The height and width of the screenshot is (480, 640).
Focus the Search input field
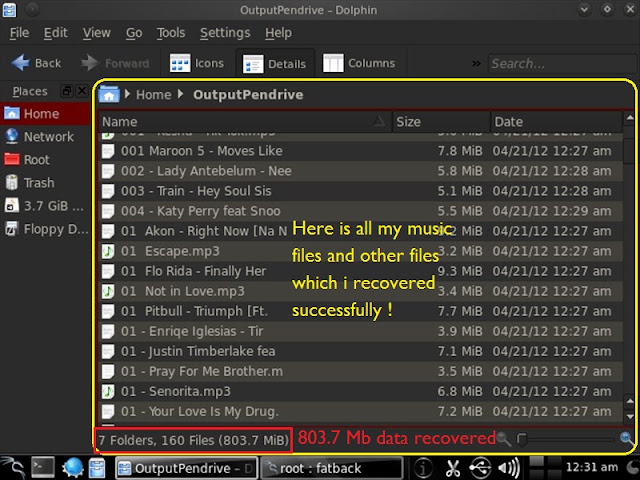click(562, 64)
